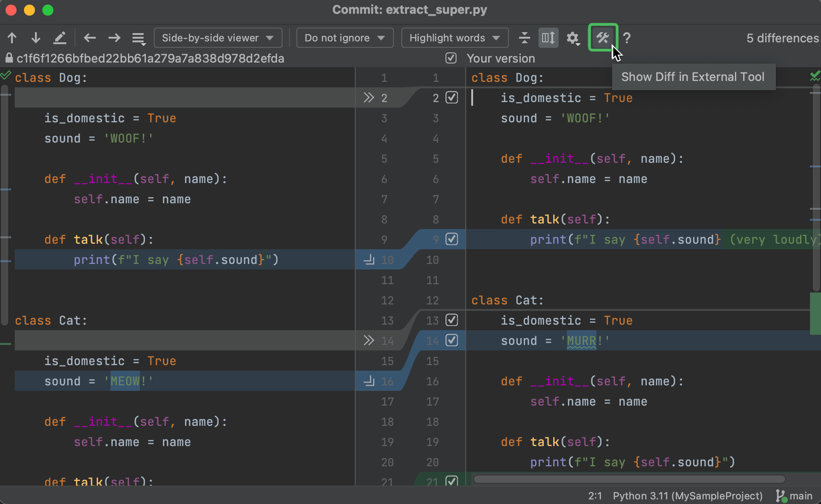Open the Do not ignore whitespace dropdown
The height and width of the screenshot is (504, 821).
click(344, 38)
